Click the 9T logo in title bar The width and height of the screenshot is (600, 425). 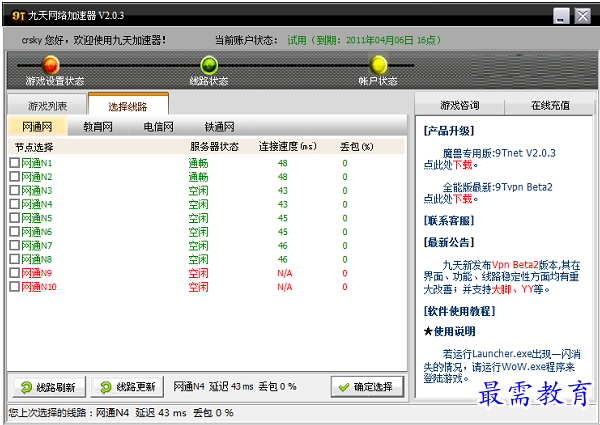point(18,16)
